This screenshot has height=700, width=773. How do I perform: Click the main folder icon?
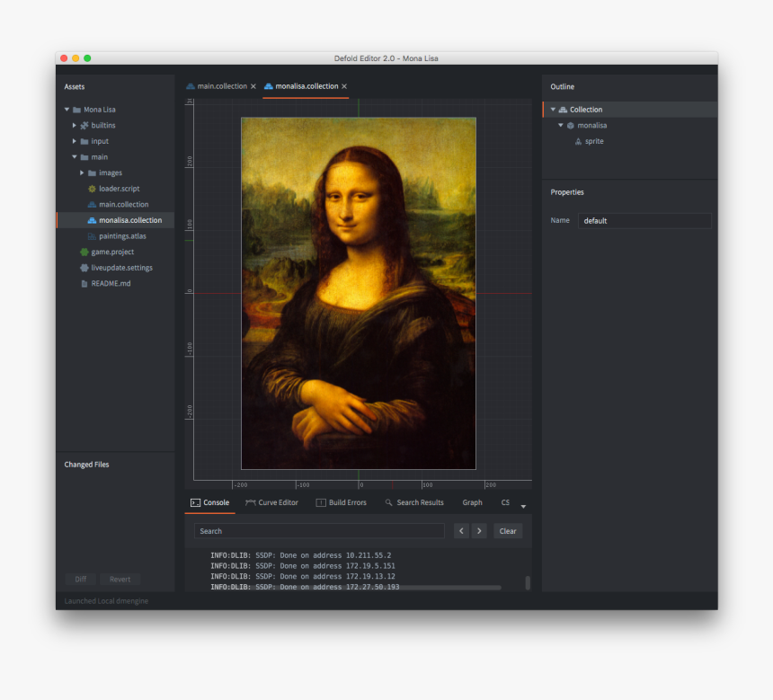click(84, 157)
